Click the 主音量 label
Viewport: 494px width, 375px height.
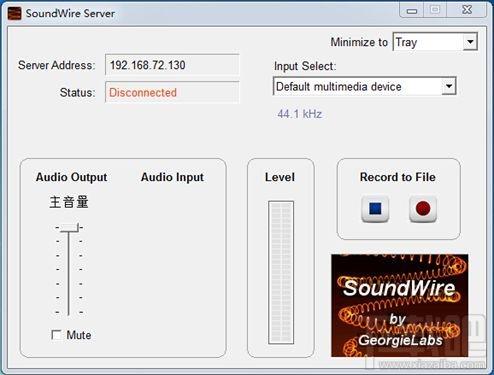point(69,202)
